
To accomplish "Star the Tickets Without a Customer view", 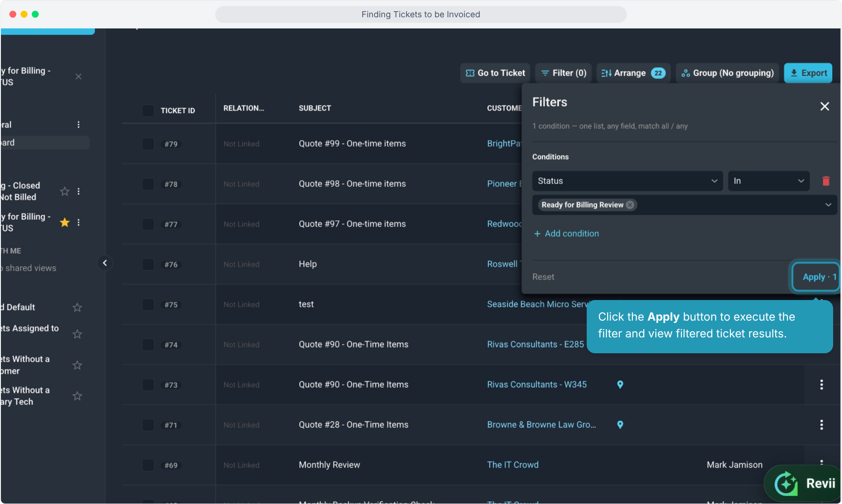I will (77, 365).
